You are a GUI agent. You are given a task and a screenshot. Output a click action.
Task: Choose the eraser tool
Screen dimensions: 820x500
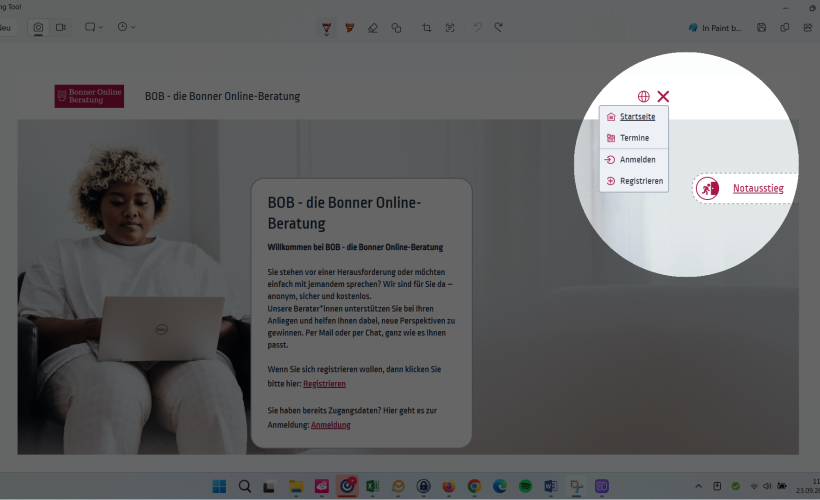[373, 28]
